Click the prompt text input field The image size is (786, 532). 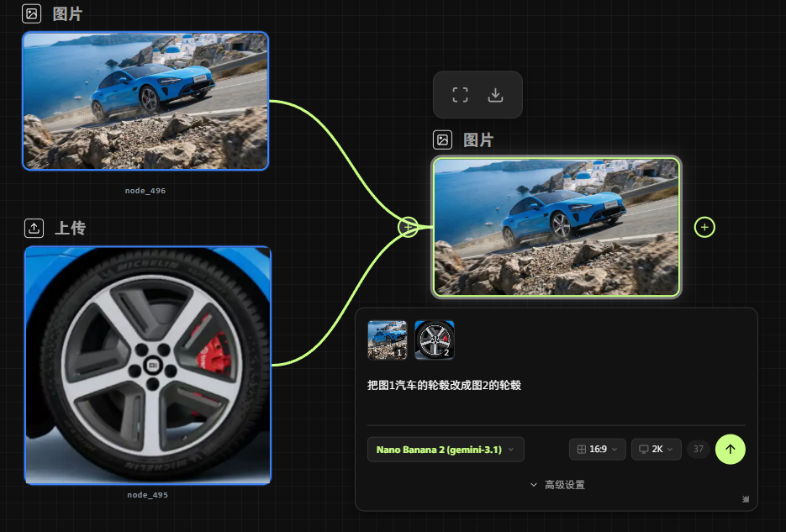(x=555, y=399)
